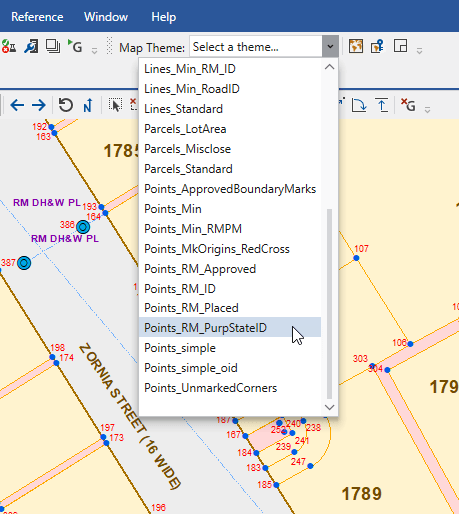Click scroll up arrow in theme list
Image resolution: width=459 pixels, height=514 pixels.
[329, 67]
